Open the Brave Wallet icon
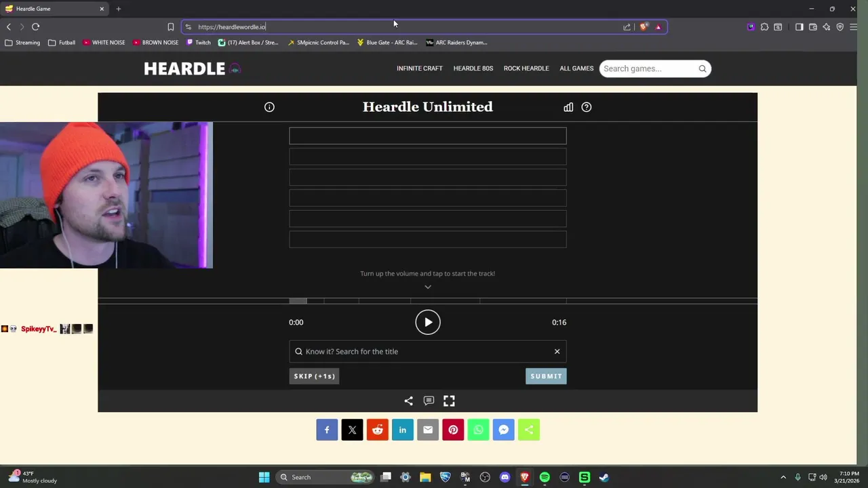The width and height of the screenshot is (868, 488). point(812,27)
